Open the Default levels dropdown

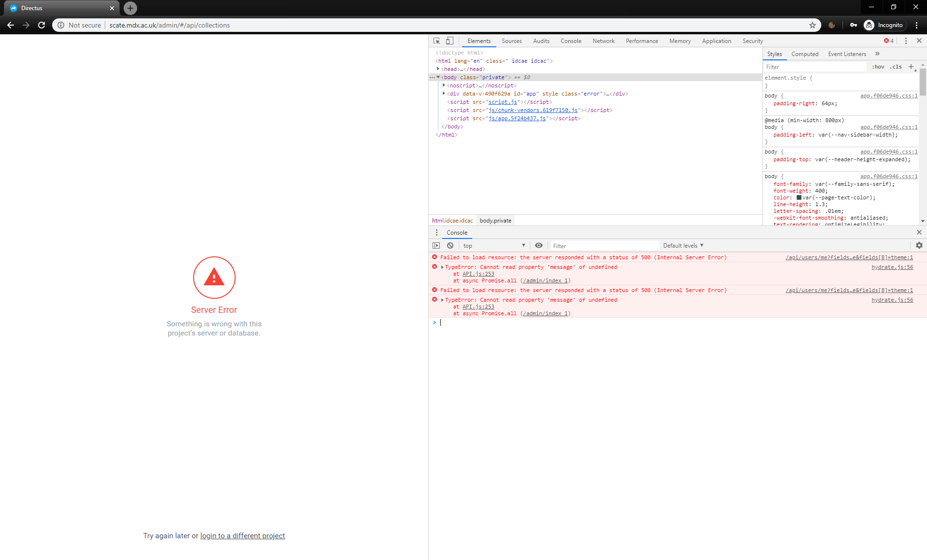click(683, 245)
